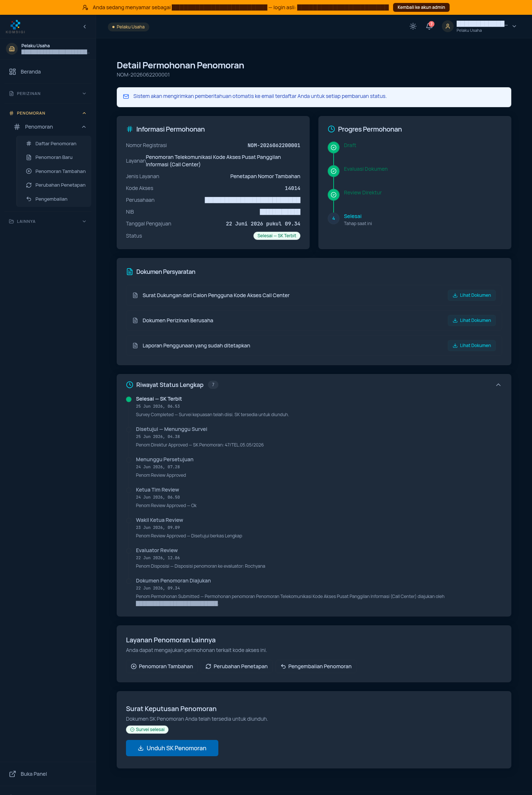Collapse the sidebar with the left chevron
This screenshot has height=795, width=532.
[85, 27]
